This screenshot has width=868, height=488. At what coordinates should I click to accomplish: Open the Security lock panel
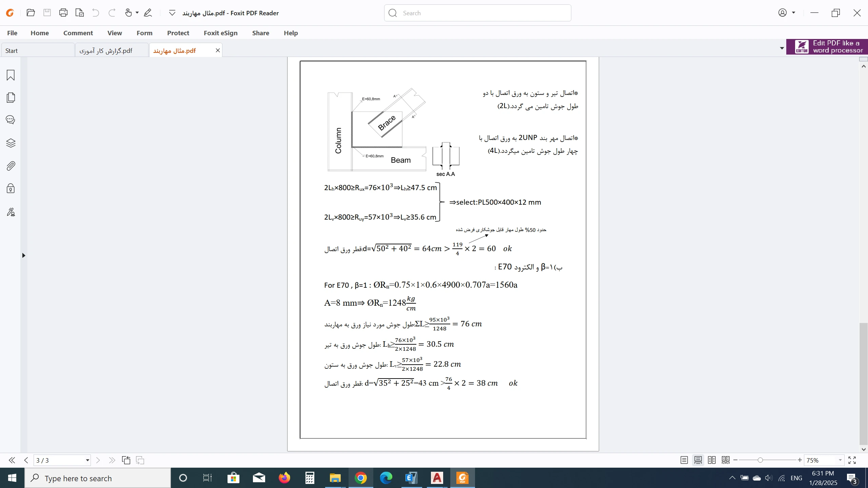point(11,188)
